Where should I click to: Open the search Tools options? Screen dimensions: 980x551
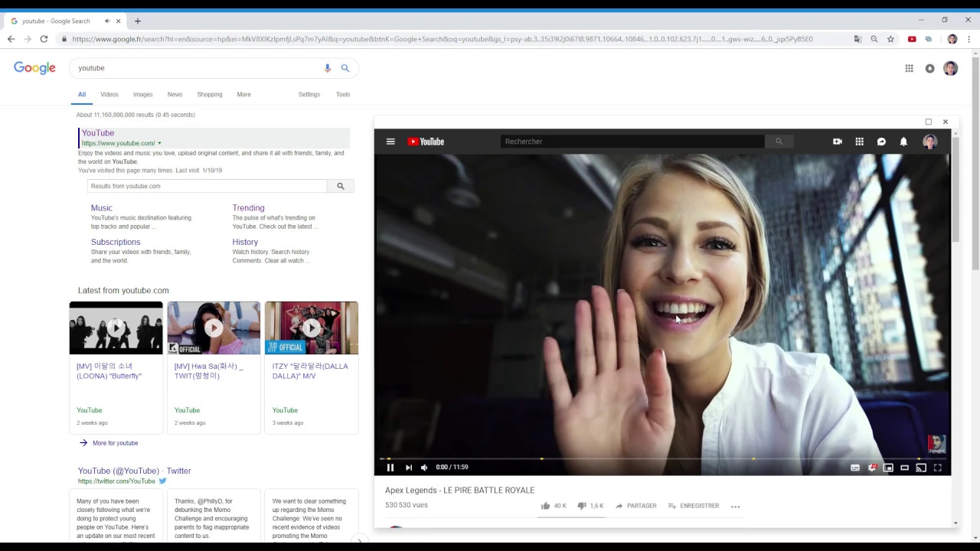click(343, 95)
